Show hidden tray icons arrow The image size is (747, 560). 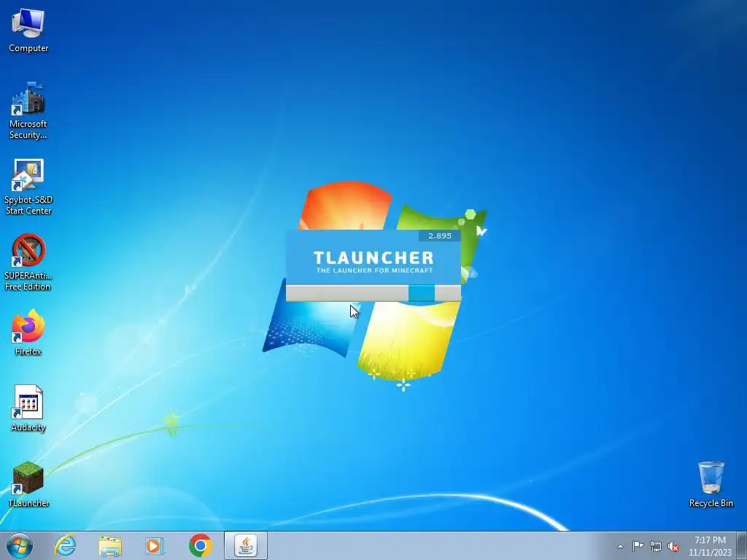620,546
